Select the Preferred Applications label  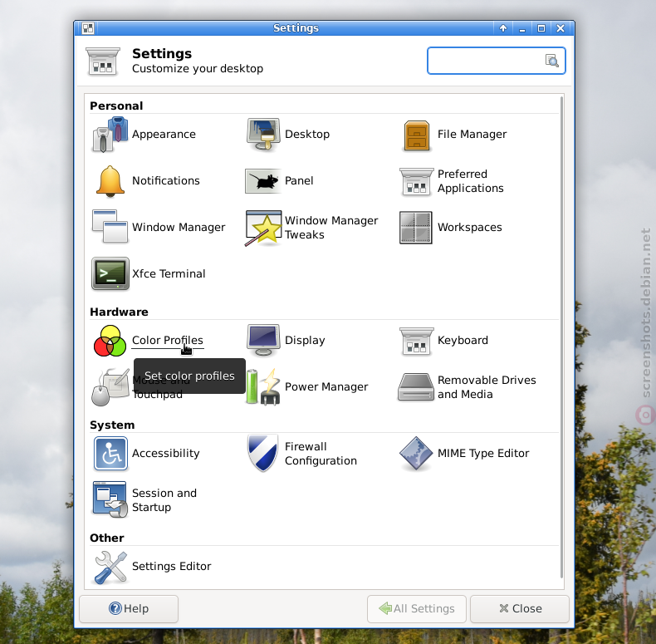[x=471, y=181]
